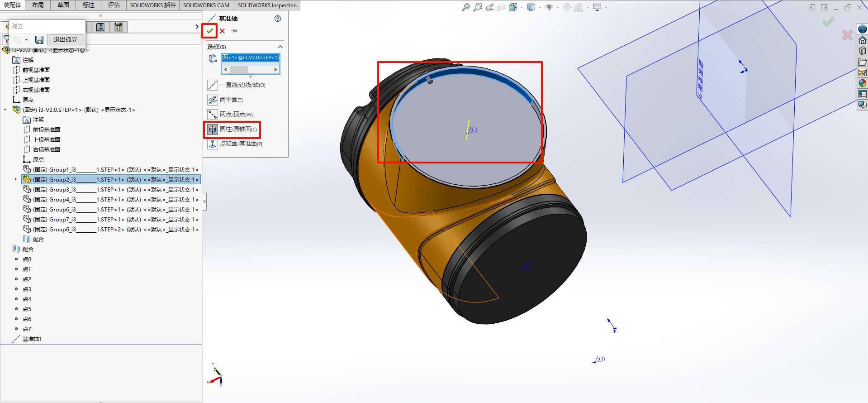This screenshot has width=868, height=403.
Task: Click the View Orientation cube icon
Action: (512, 7)
